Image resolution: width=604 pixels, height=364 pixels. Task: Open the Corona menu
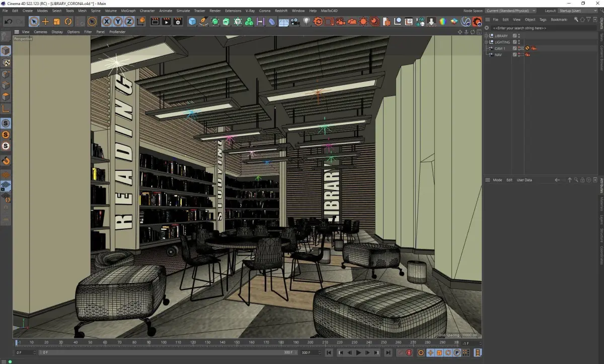tap(265, 11)
